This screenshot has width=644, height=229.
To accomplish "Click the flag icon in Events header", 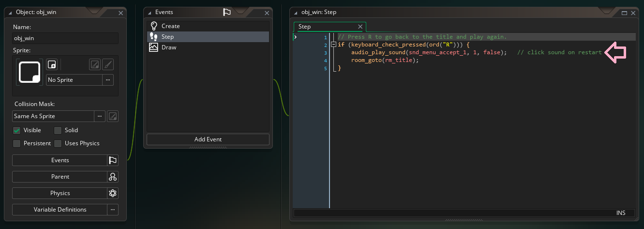I will coord(226,13).
